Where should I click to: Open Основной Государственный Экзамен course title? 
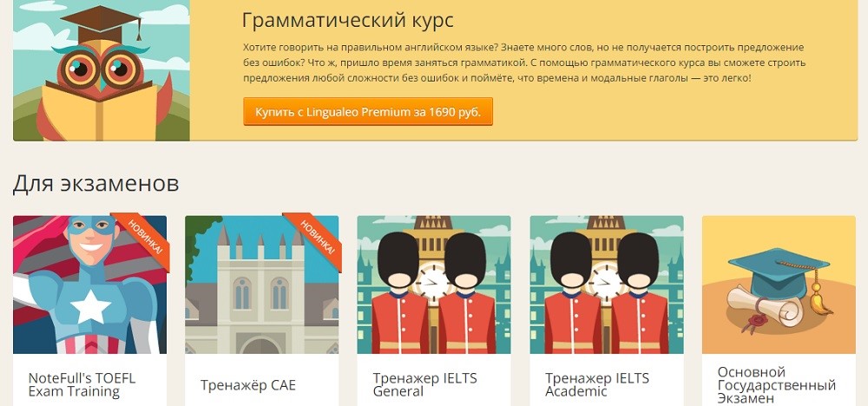point(776,385)
